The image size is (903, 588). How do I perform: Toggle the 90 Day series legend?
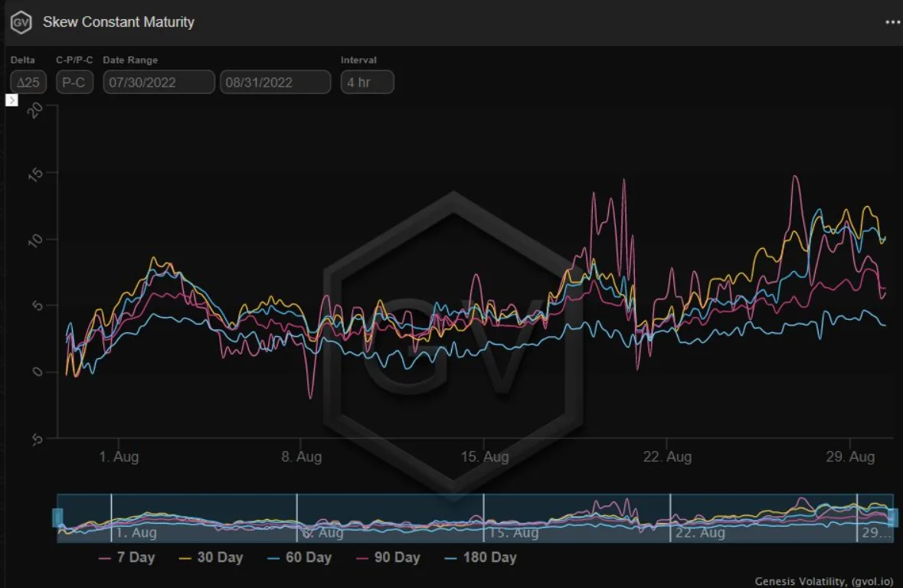pos(388,557)
